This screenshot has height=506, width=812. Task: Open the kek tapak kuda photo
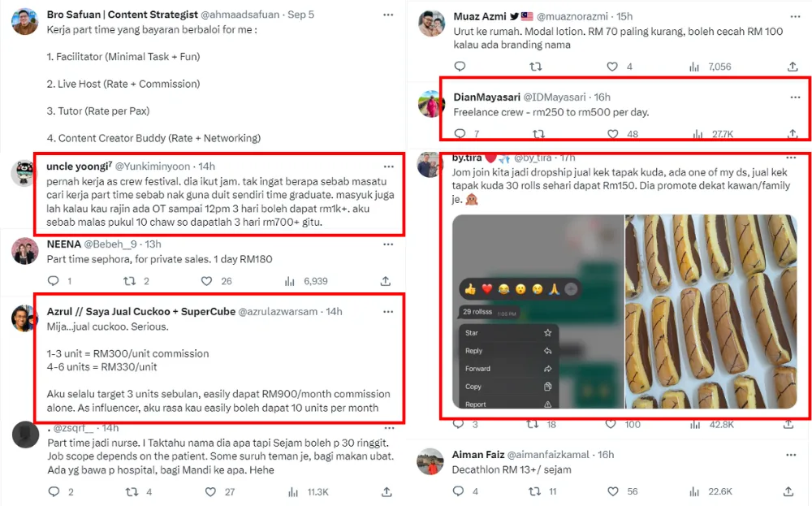(x=700, y=311)
